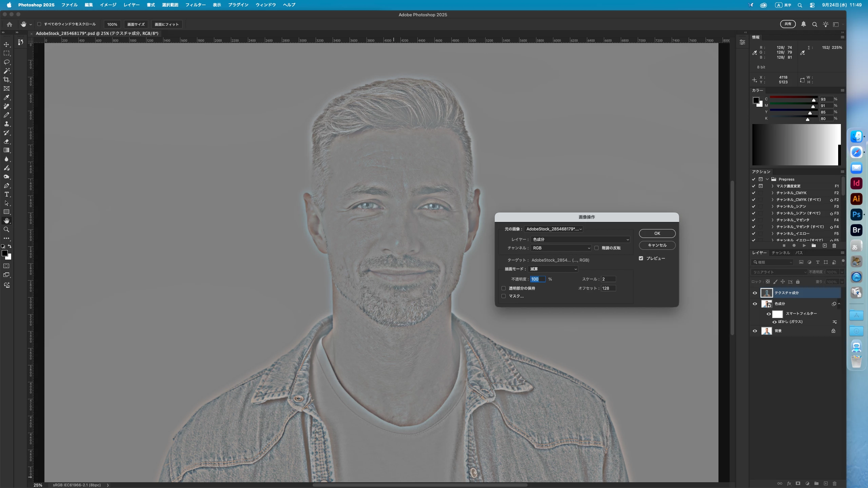Hide the 背景 layer
This screenshot has height=488, width=868.
coord(755,331)
